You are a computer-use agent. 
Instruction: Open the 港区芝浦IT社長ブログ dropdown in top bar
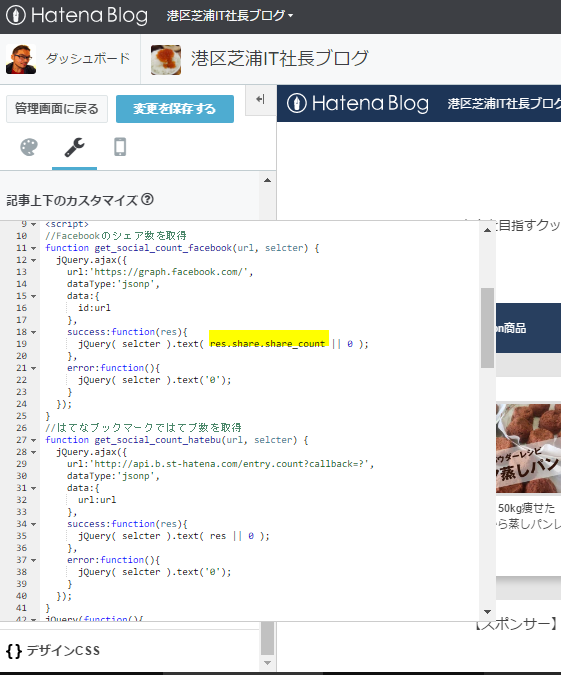click(x=229, y=15)
